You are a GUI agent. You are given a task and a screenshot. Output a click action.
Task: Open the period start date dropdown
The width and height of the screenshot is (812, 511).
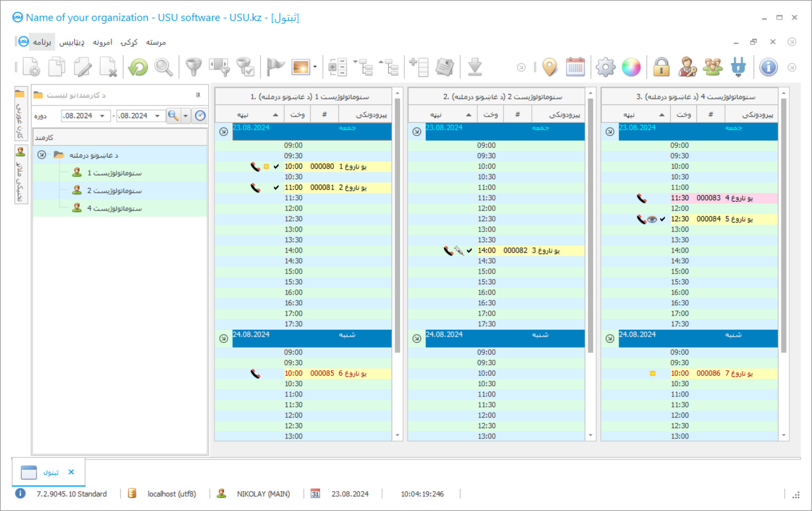point(102,116)
